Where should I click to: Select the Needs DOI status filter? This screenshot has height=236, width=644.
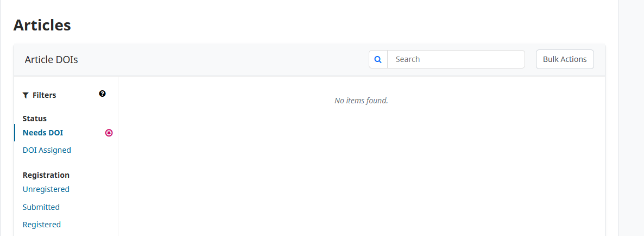tap(43, 133)
